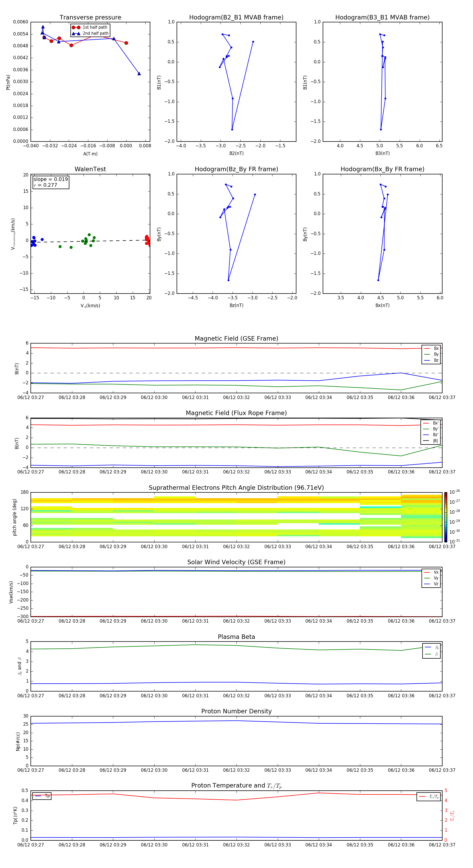Click the B3(nT) x-axis label
Viewport: 473px width, 868px height.
pos(382,153)
